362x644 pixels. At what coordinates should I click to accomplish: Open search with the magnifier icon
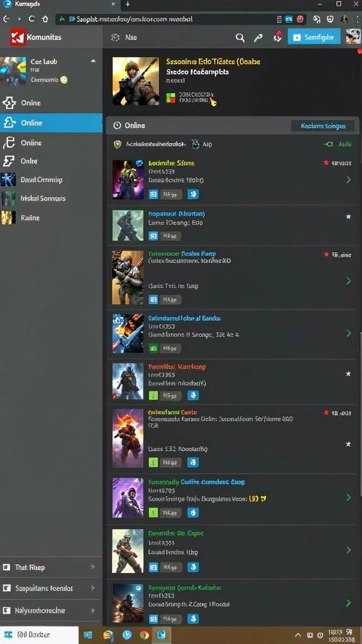(240, 38)
